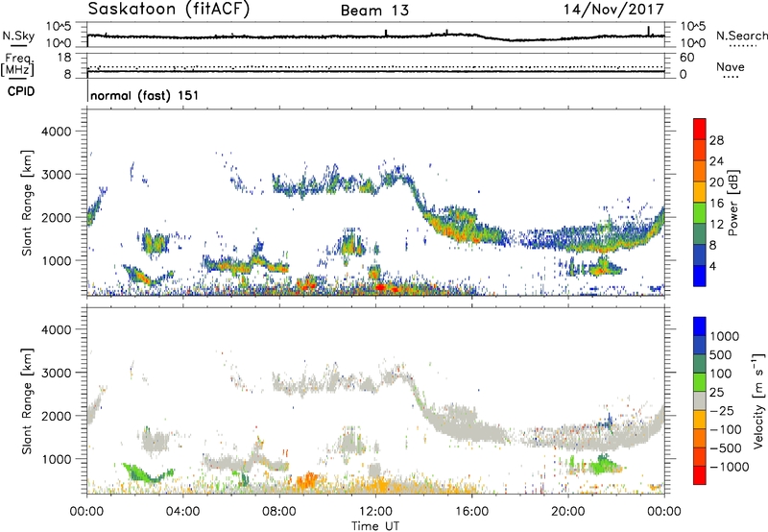This screenshot has height=532, width=768.
Task: Click the 'Power [dB]' color bar title
Action: click(x=733, y=203)
